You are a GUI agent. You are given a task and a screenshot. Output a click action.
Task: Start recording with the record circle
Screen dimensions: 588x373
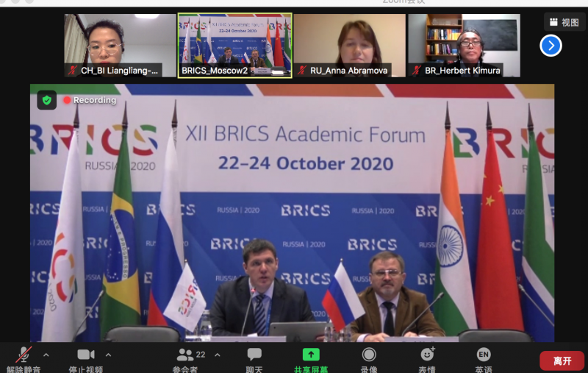[x=369, y=355]
